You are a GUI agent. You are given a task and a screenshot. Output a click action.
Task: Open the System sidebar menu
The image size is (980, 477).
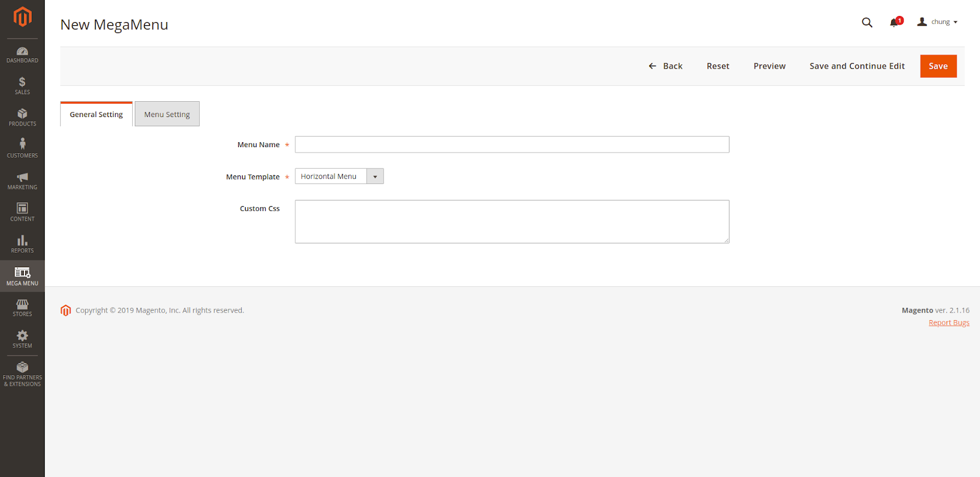[x=22, y=339]
